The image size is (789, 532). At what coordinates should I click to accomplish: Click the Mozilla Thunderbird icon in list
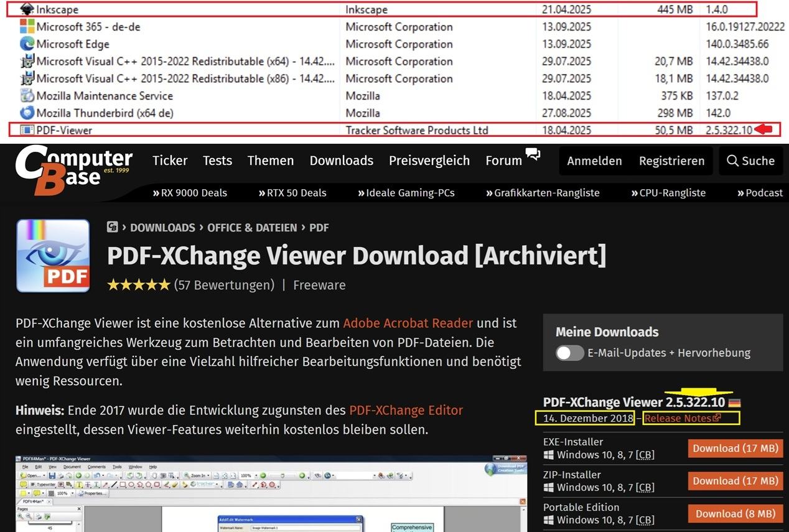pyautogui.click(x=27, y=113)
